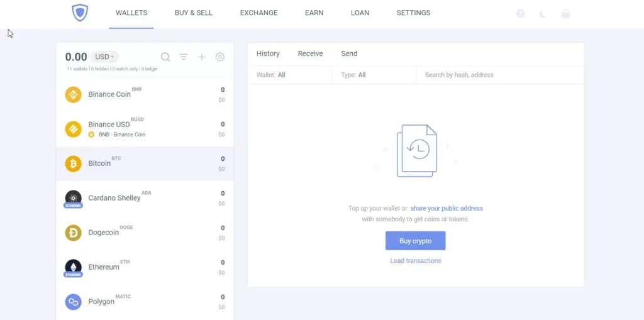Open the Type: All filter dropdown
Screen dimensions: 644x320
click(x=374, y=75)
